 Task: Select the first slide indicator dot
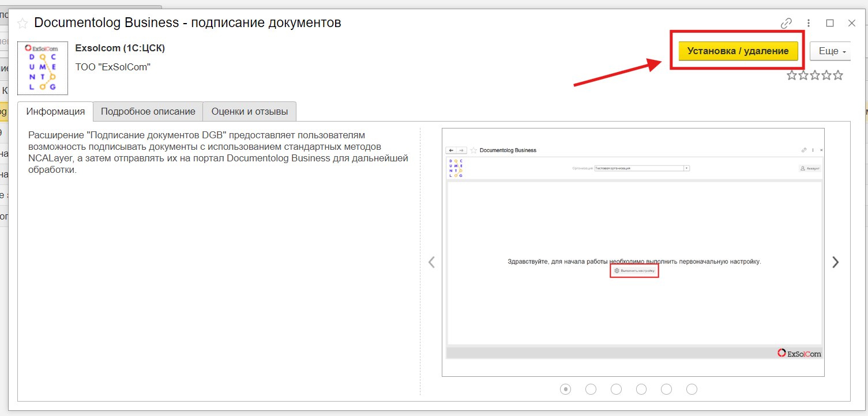tap(566, 389)
